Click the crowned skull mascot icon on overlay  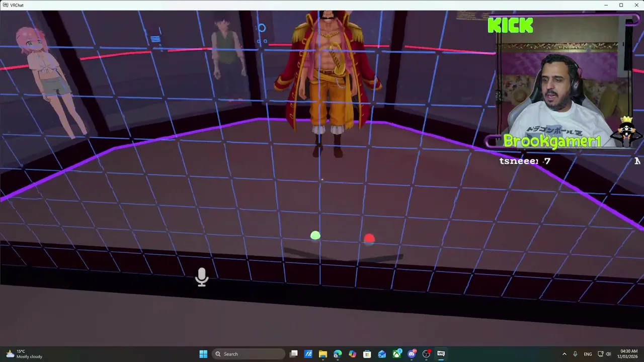(x=626, y=132)
